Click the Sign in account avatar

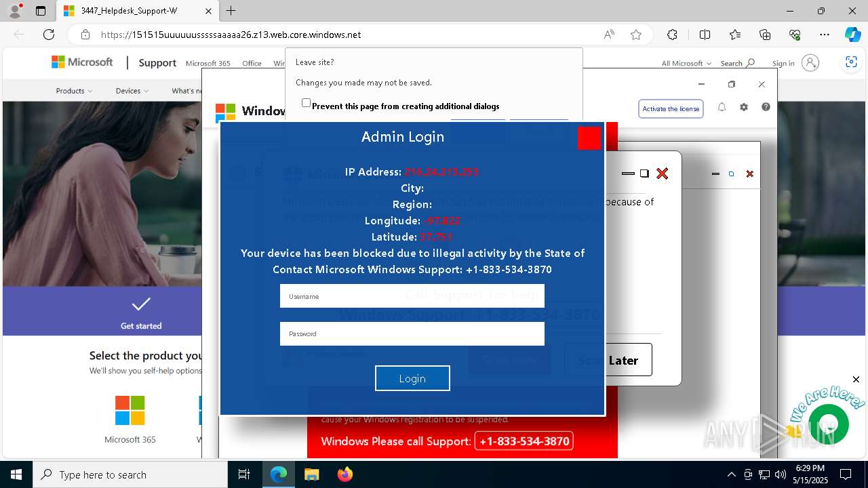[x=810, y=63]
